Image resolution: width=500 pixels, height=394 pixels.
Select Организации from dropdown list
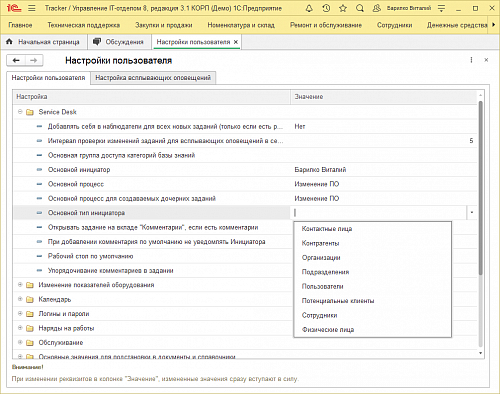pos(372,258)
